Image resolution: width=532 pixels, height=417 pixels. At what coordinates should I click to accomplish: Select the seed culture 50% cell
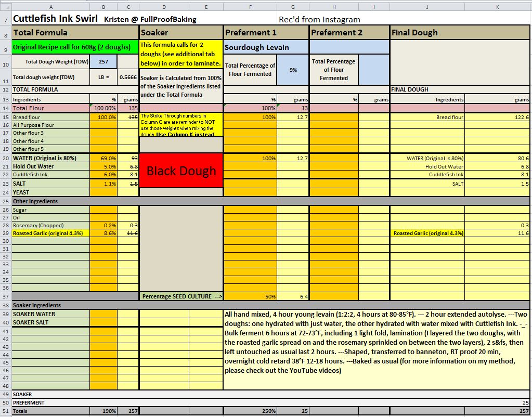(250, 296)
